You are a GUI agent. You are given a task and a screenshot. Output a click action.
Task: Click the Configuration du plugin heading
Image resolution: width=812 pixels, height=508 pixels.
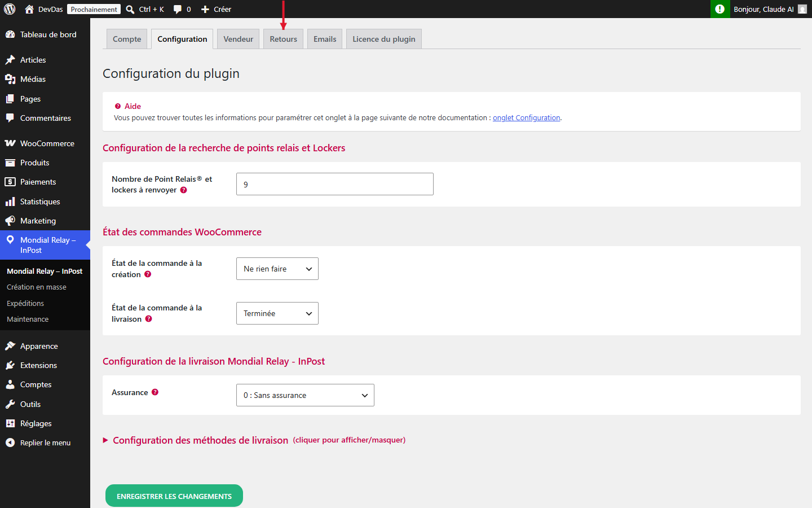pos(171,73)
